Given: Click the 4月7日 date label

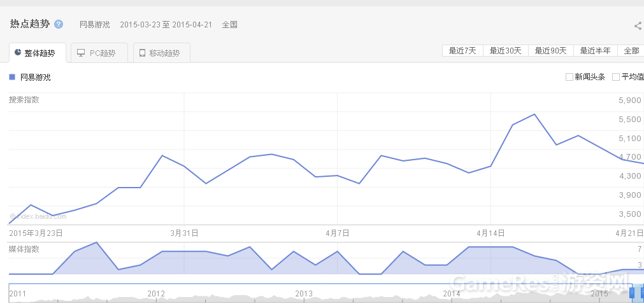Looking at the screenshot, I should coord(338,233).
